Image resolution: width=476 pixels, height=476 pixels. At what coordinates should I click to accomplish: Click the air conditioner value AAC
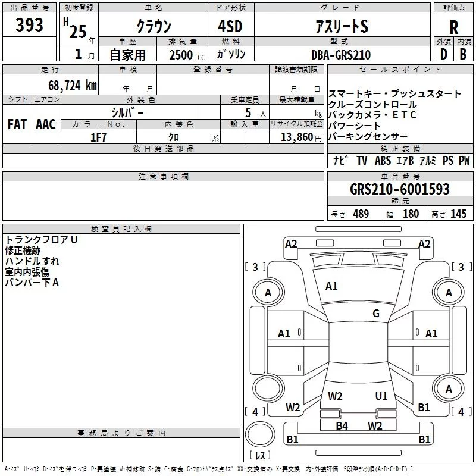tap(46, 124)
